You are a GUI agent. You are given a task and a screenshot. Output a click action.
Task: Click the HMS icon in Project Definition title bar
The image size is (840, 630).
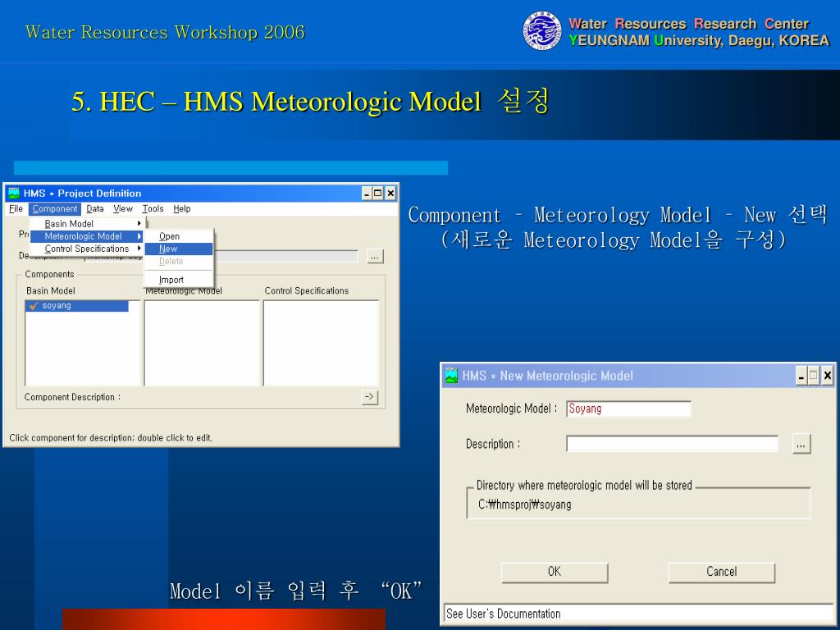pyautogui.click(x=14, y=193)
